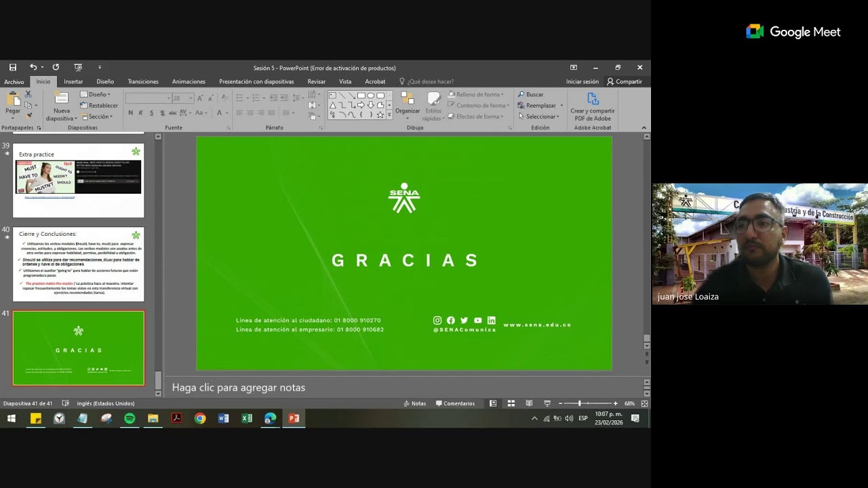Open the Windows Start menu
Viewport: 868px width, 488px height.
[12, 418]
